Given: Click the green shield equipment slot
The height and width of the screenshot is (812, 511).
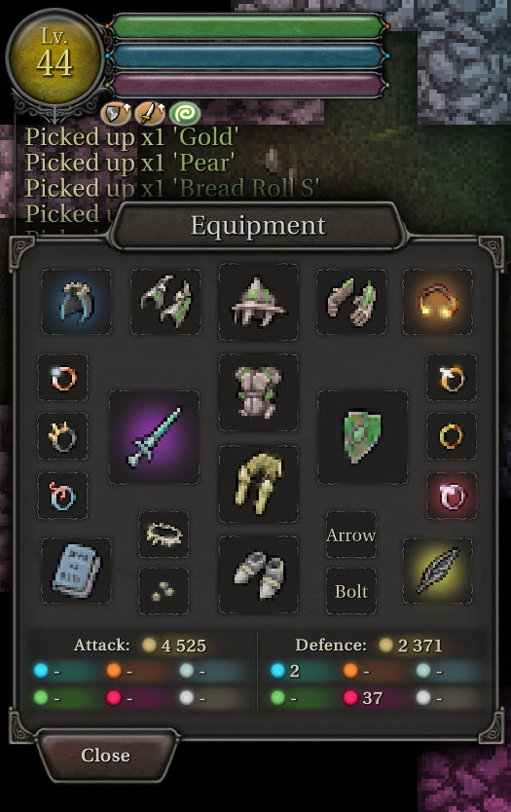Looking at the screenshot, I should pyautogui.click(x=362, y=437).
